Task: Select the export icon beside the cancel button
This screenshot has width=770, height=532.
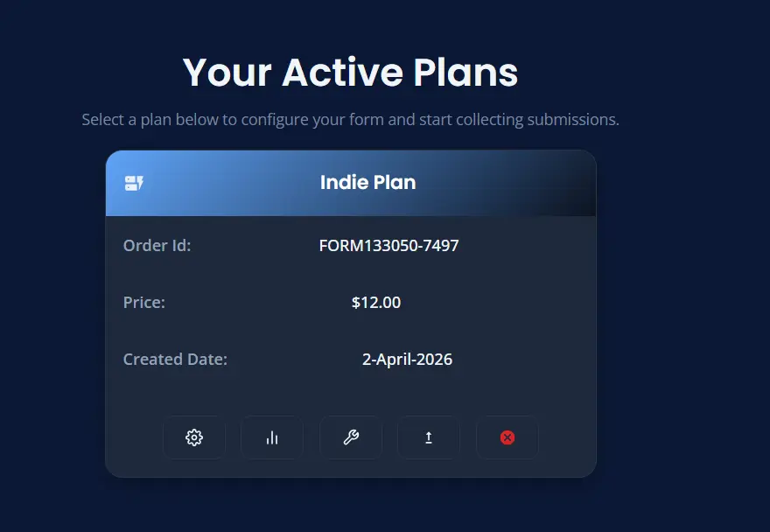Action: coord(429,437)
